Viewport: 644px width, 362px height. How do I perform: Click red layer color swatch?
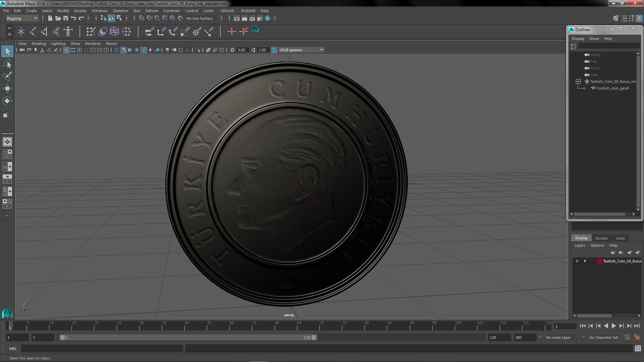coord(599,261)
